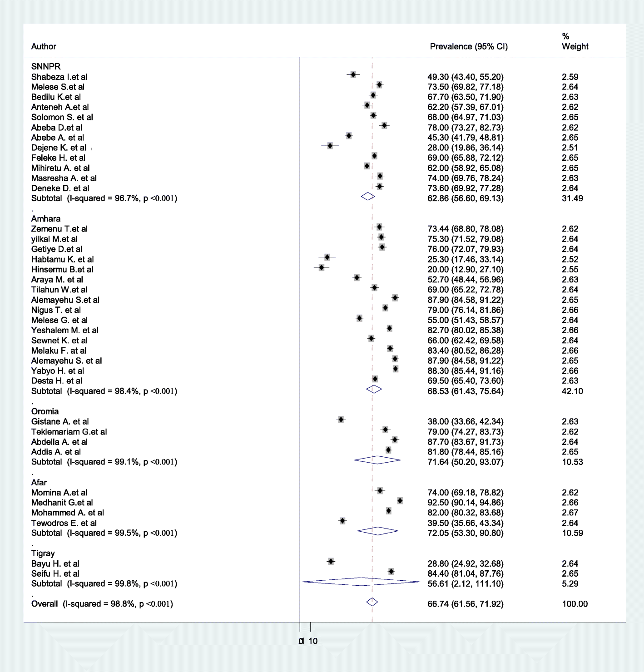This screenshot has width=644, height=672.
Task: Click author 'Momina A.et al'
Action: coord(59,493)
